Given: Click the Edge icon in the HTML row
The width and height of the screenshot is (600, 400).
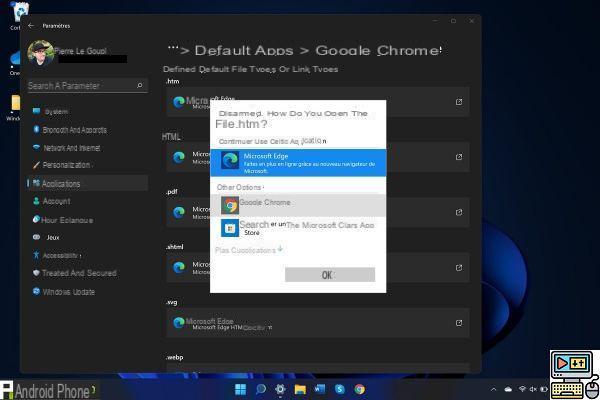Looking at the screenshot, I should tap(179, 157).
